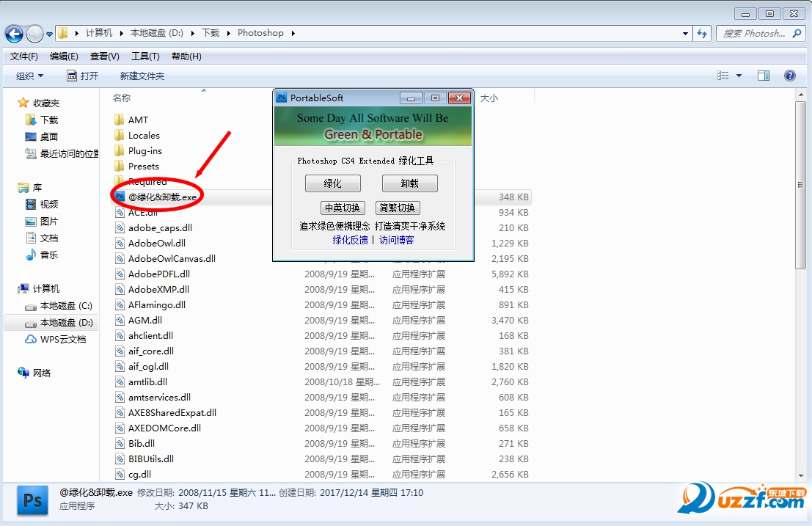
Task: Select the AdobeOwl.dll file
Action: (x=150, y=244)
